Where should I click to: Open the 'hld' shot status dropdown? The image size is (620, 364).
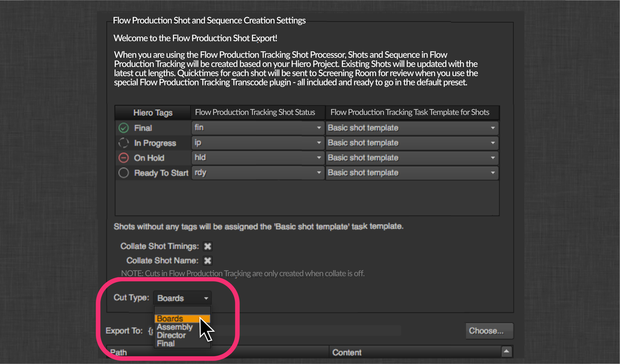(258, 158)
